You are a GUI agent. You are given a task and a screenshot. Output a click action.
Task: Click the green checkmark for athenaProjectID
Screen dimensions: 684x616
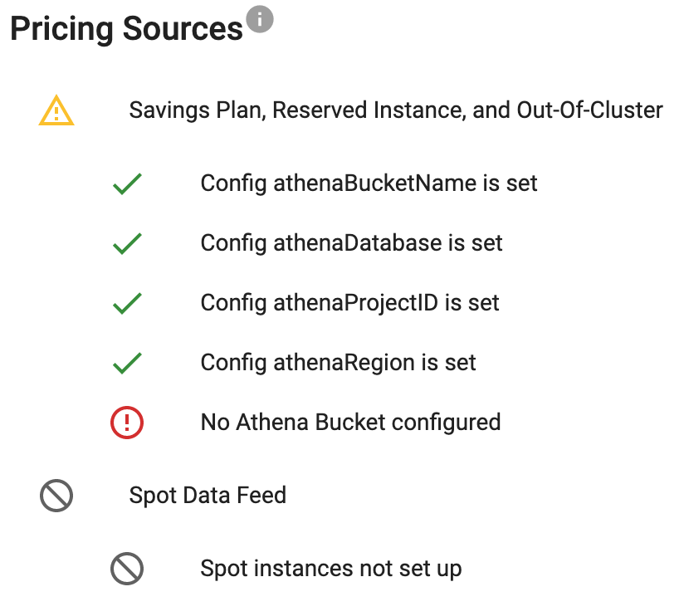click(127, 303)
